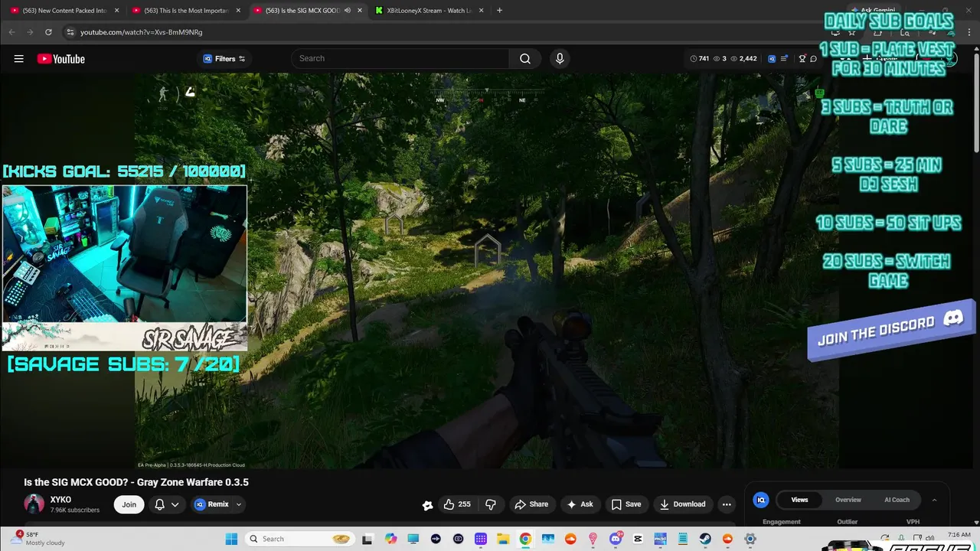980x551 pixels.
Task: Download the video
Action: tap(682, 504)
